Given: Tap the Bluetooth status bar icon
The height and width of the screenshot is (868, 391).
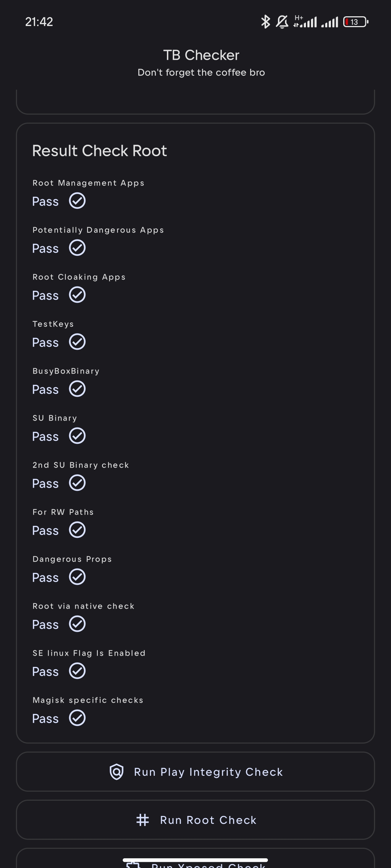Looking at the screenshot, I should click(265, 22).
